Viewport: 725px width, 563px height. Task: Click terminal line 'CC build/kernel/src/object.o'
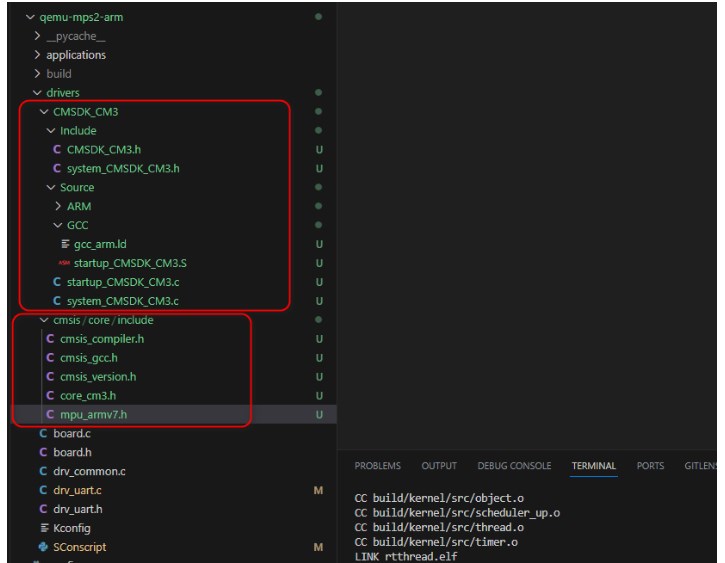439,498
